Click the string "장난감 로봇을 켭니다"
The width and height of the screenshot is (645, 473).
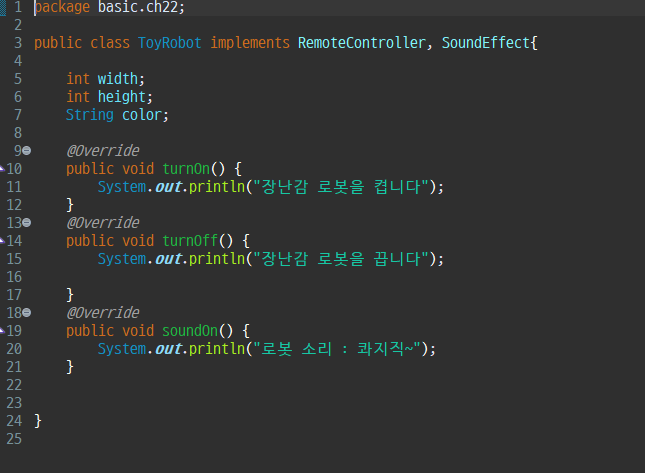click(341, 187)
